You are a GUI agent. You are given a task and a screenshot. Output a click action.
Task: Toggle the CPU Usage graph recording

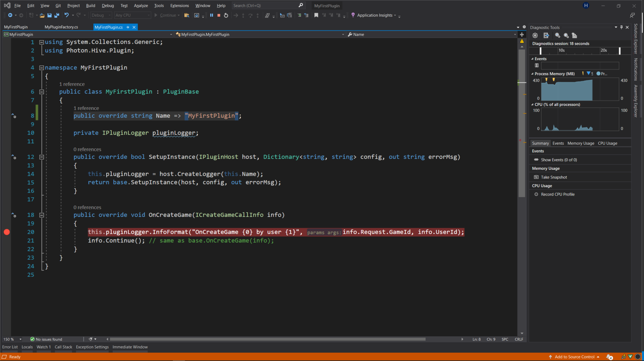click(x=536, y=194)
